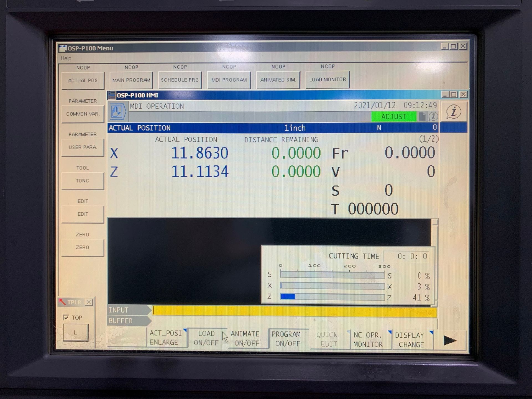Click the program display scrollbar
The image size is (532, 399).
pyautogui.click(x=435, y=262)
